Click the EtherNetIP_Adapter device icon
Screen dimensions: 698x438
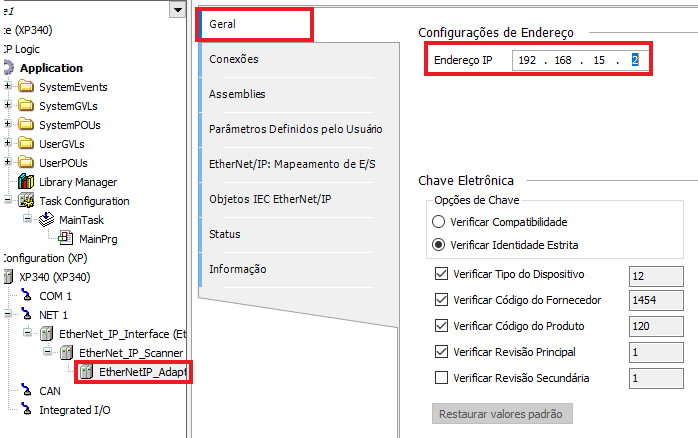85,372
